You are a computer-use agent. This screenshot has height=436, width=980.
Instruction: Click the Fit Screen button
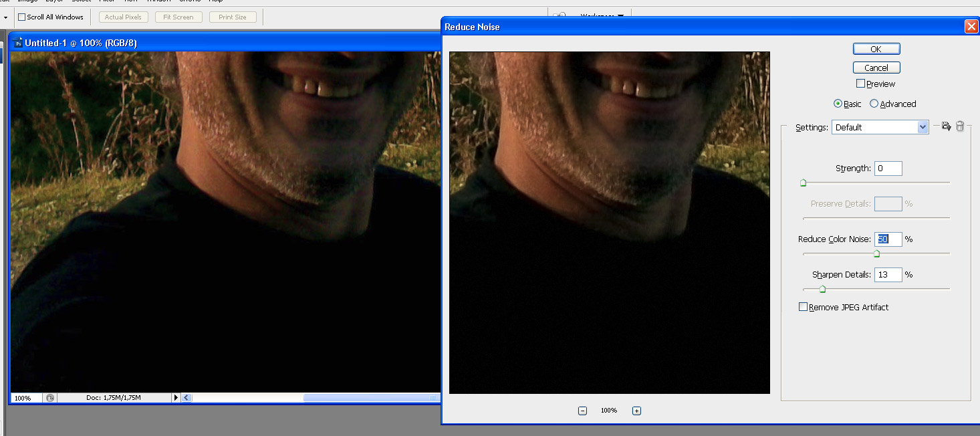click(178, 17)
